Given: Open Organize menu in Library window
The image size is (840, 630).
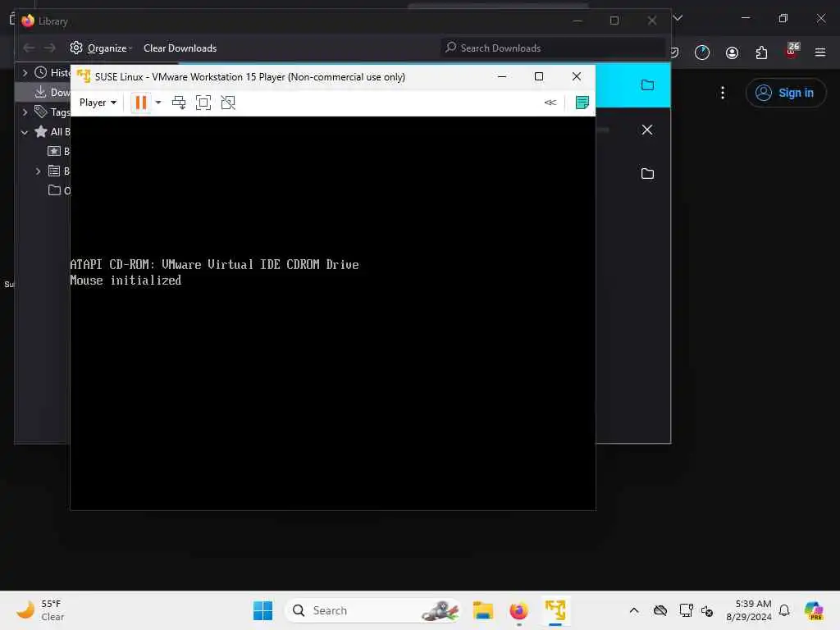Looking at the screenshot, I should (101, 48).
